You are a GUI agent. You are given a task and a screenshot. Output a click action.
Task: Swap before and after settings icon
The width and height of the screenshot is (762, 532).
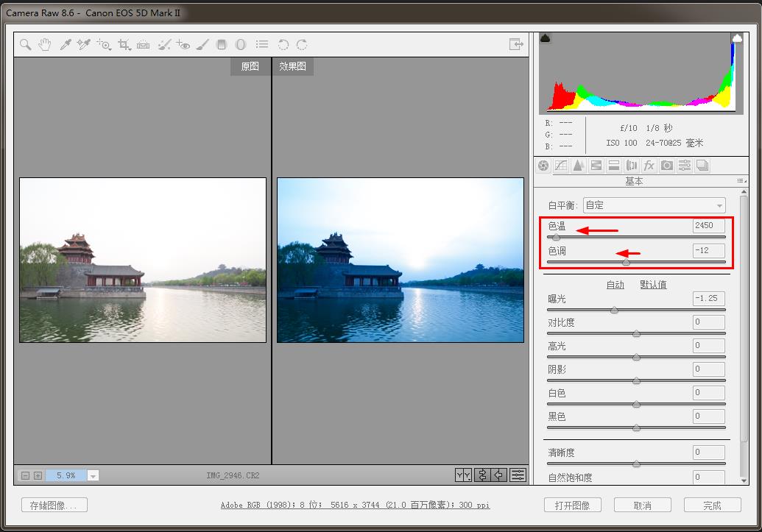(481, 475)
